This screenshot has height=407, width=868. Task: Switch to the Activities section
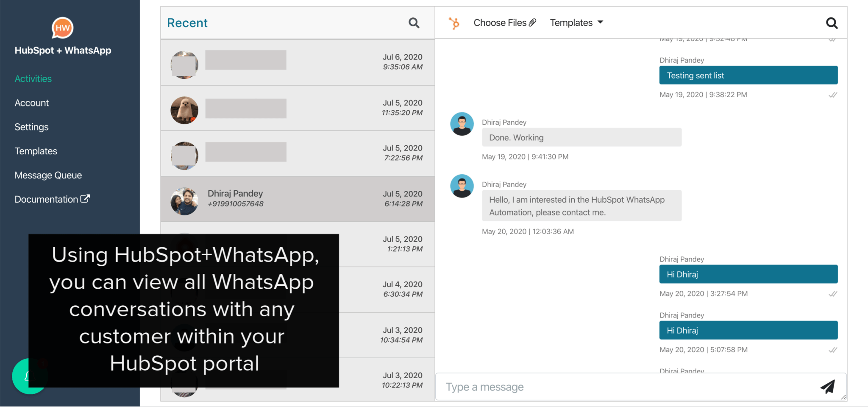pos(33,78)
